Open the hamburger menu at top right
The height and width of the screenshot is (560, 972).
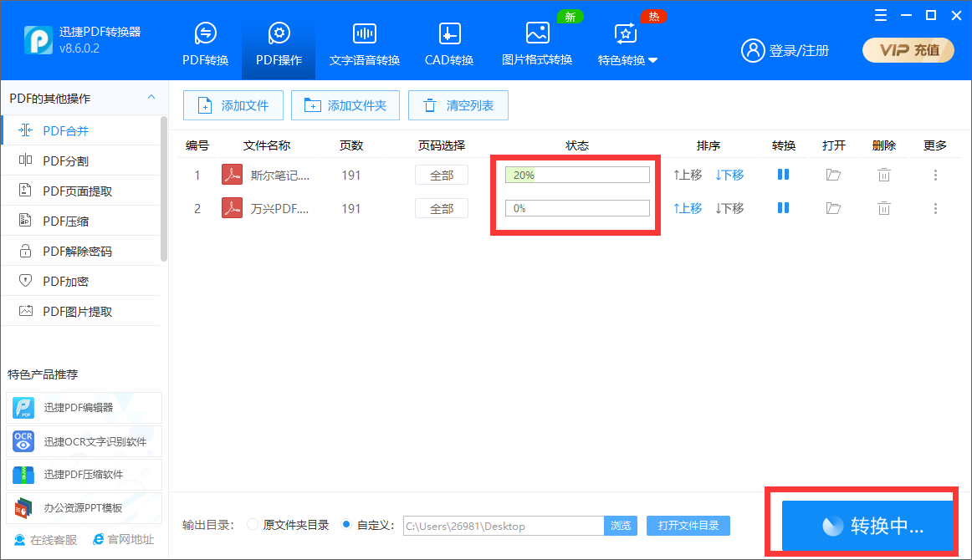(879, 15)
